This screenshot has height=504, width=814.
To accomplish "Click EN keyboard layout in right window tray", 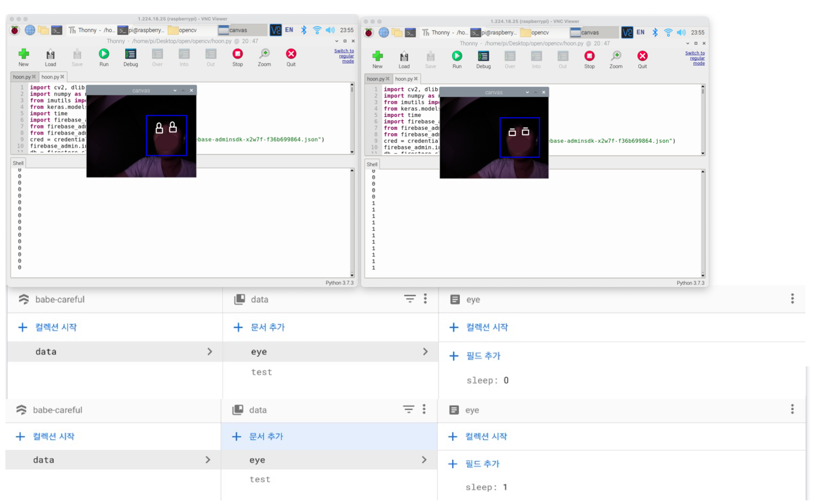I will (640, 32).
